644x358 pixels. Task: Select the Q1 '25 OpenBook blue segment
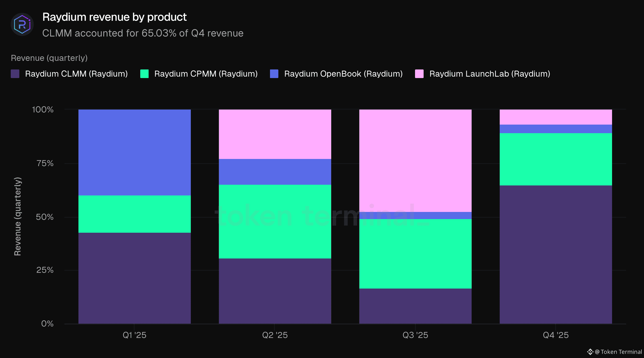coord(135,152)
